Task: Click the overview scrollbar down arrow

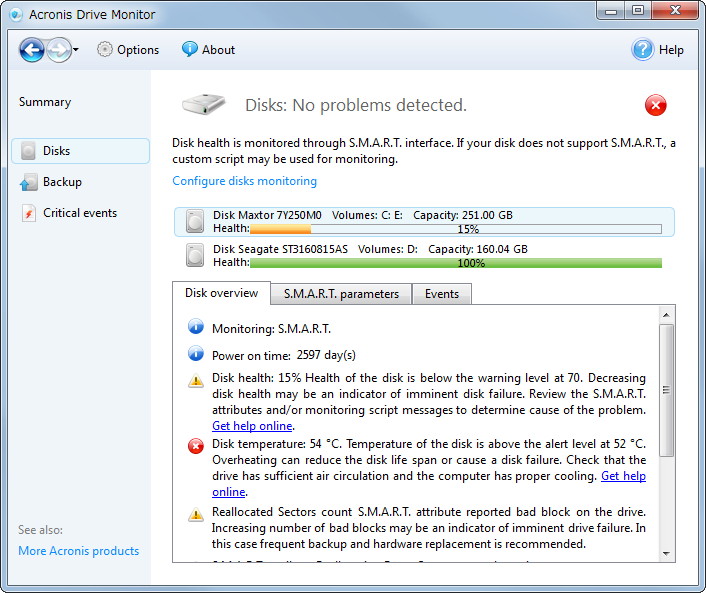Action: click(666, 554)
